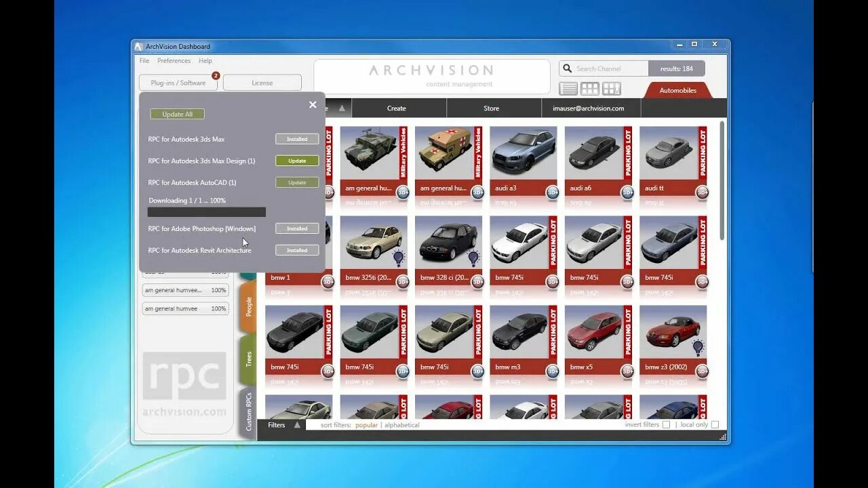Click the triangle arrow beside the Create tab

click(x=342, y=108)
